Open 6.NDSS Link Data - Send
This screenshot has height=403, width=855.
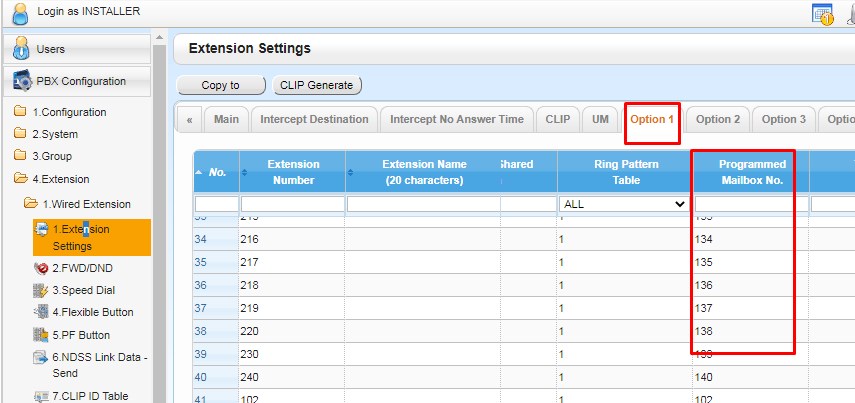(x=91, y=365)
